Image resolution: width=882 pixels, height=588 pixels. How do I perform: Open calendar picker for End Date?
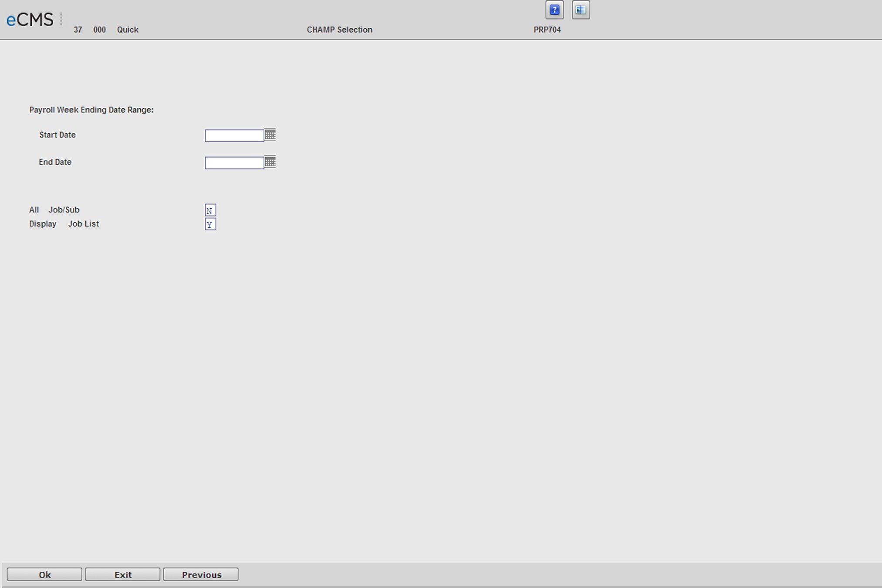270,162
